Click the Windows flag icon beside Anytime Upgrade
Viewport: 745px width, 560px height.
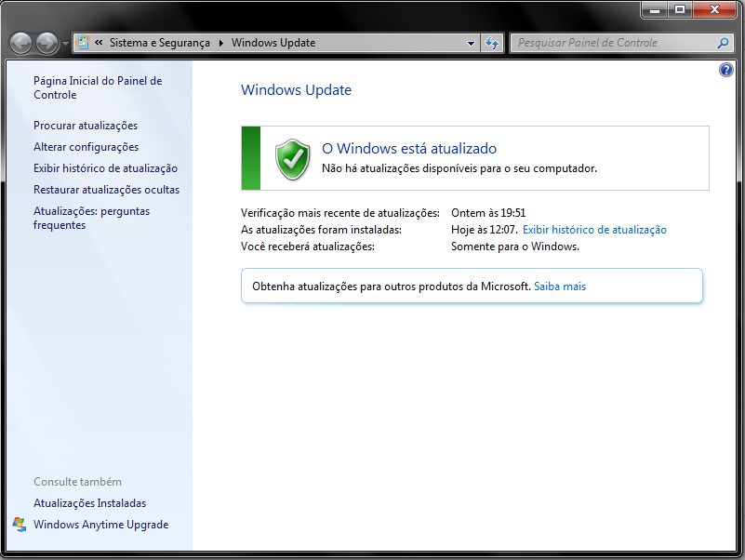pos(20,525)
